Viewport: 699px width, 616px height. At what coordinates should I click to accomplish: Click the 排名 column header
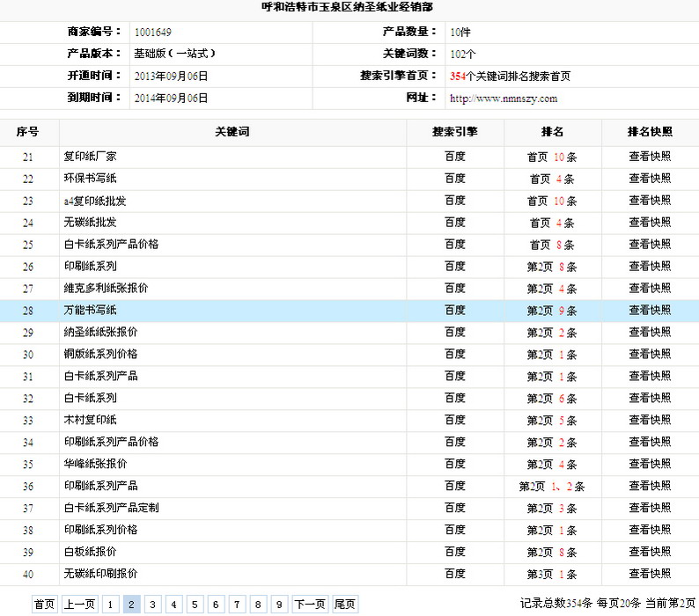552,132
